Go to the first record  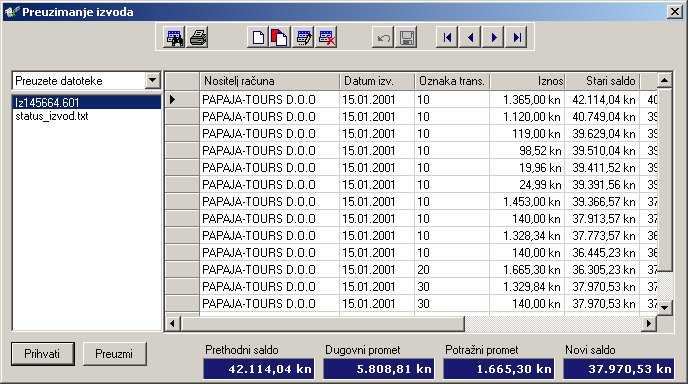point(447,37)
